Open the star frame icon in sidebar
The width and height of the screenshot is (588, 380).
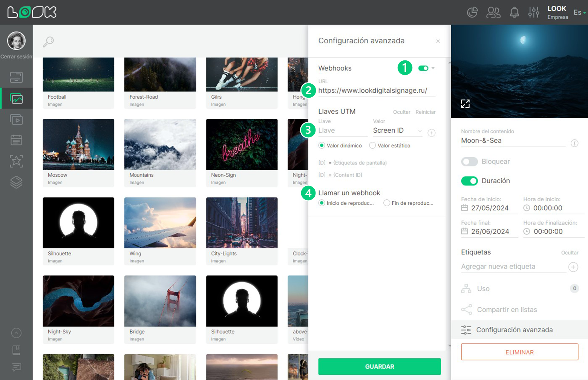pos(16,161)
